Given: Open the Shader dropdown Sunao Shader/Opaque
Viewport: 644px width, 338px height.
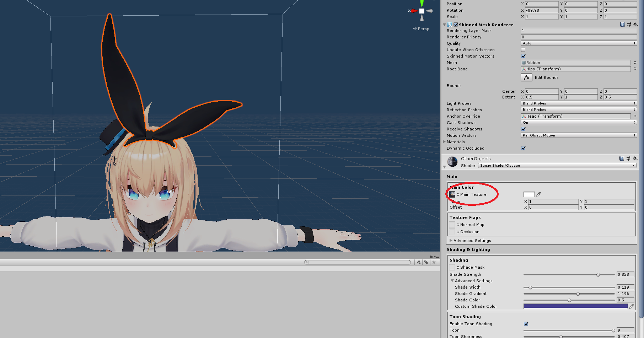Looking at the screenshot, I should pos(557,166).
